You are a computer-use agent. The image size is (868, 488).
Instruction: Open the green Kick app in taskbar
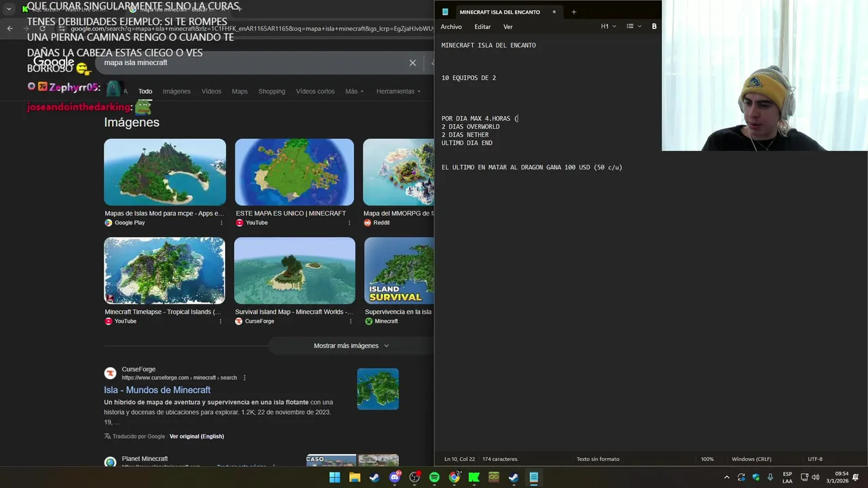coord(474,477)
